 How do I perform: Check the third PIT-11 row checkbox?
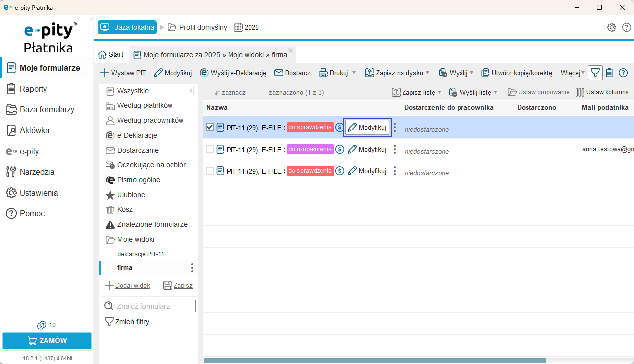[210, 171]
